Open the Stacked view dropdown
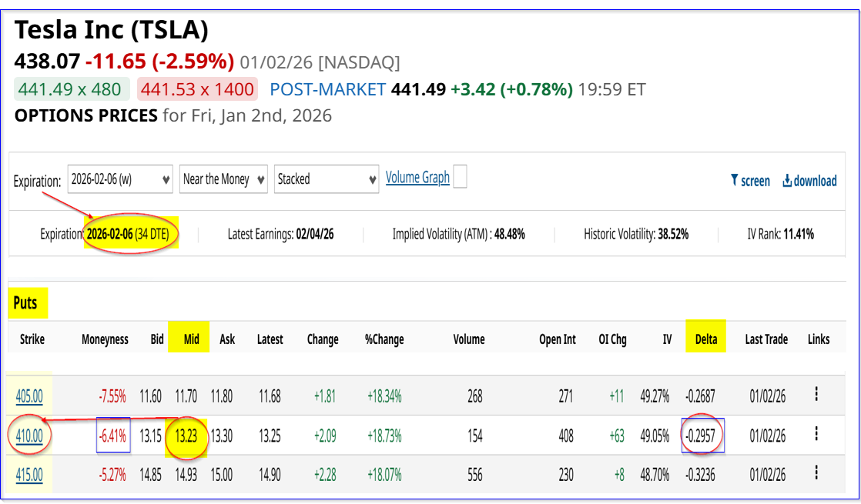This screenshot has height=504, width=861. [x=327, y=179]
